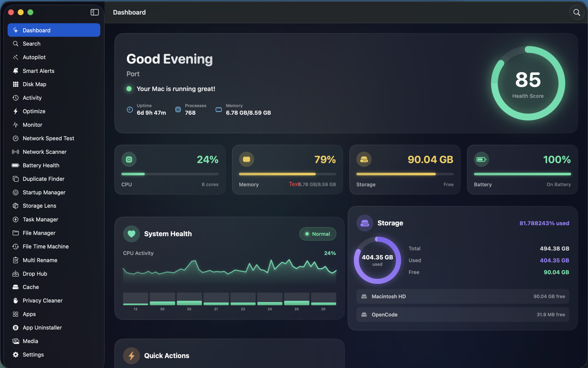Screen dimensions: 588x368
Task: Open Drop Hub
Action: pos(54,273)
